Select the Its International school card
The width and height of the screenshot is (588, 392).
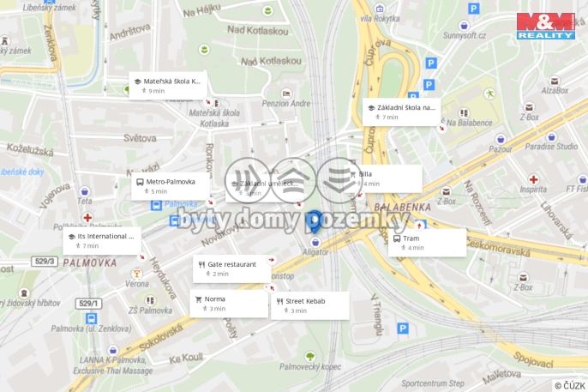point(102,241)
